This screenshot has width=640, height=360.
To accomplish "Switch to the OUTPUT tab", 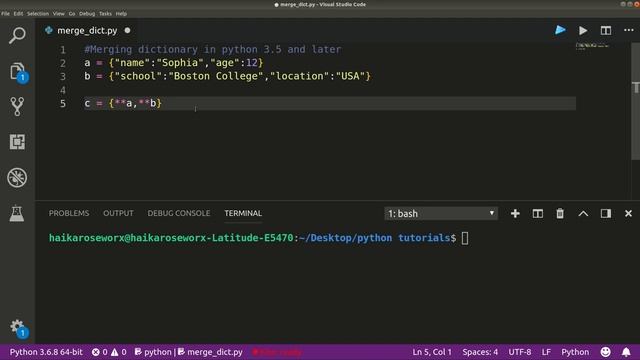I will coord(118,213).
